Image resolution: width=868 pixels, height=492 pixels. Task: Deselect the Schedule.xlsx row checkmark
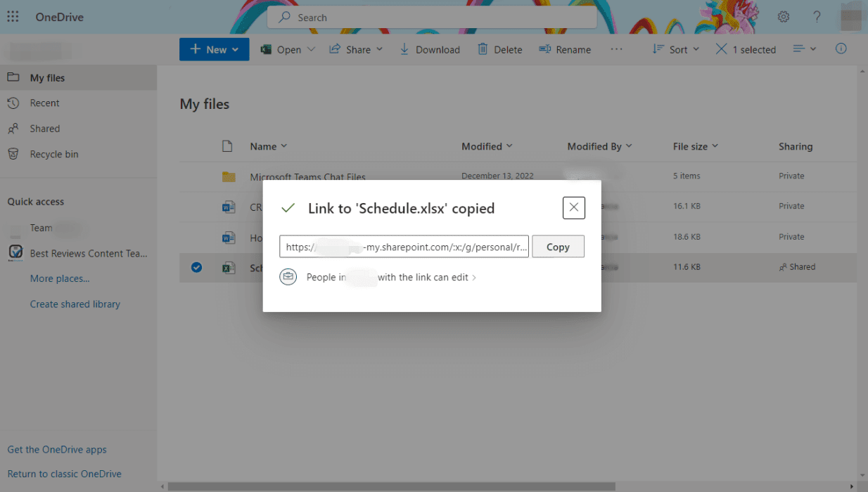[x=196, y=267]
